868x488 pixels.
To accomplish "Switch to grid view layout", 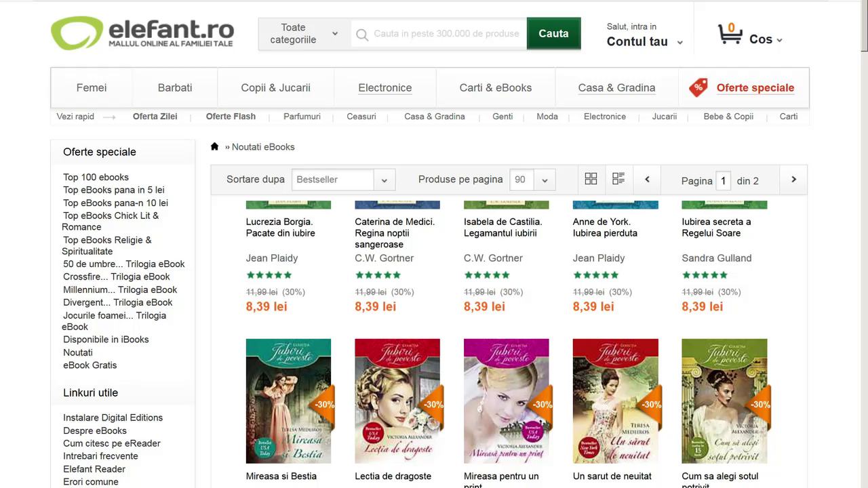I will click(591, 179).
